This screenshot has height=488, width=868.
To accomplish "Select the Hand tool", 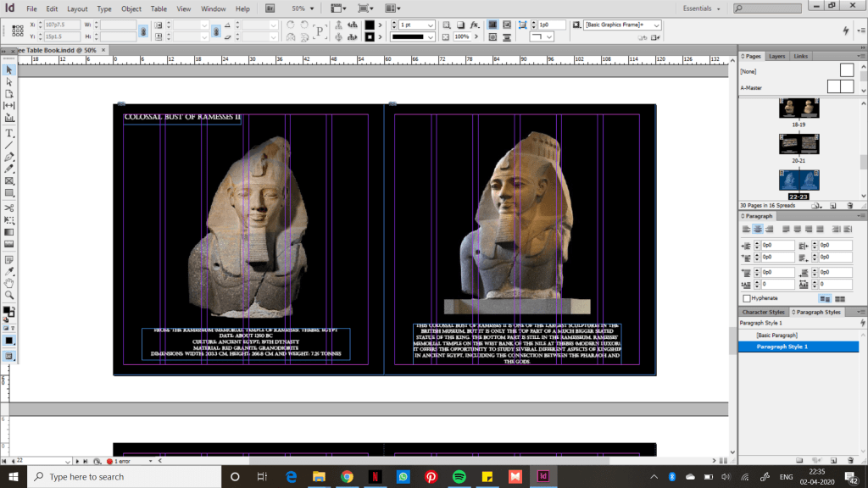I will [x=9, y=282].
